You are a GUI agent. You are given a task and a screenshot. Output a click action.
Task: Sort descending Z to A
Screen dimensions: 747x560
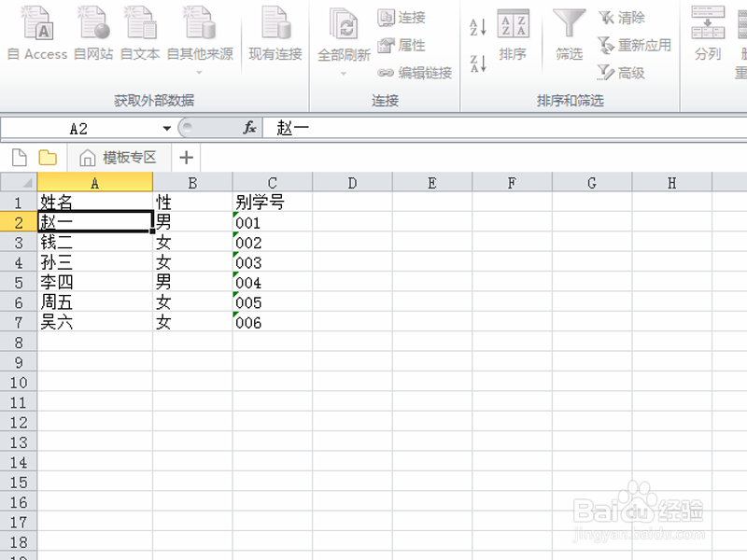pyautogui.click(x=478, y=63)
